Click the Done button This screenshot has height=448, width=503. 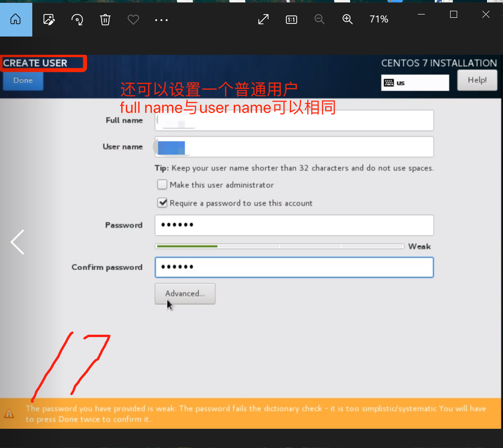(x=23, y=80)
